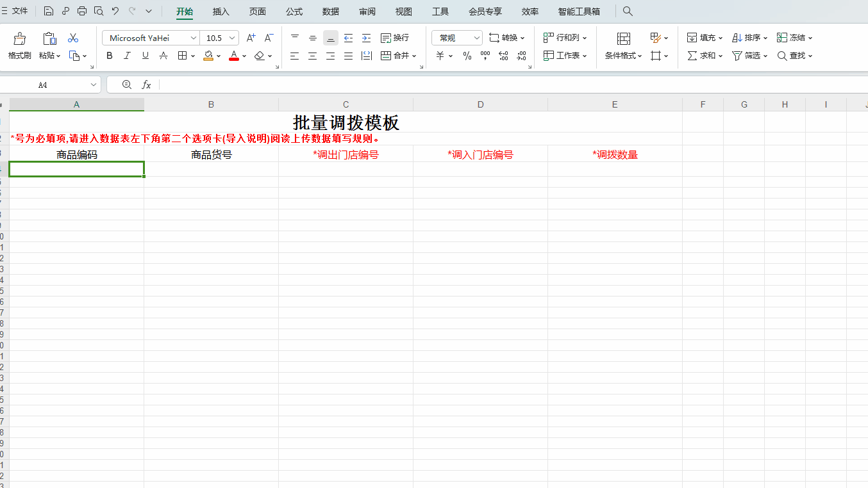Expand the 合并 merge cells dropdown
Image resolution: width=868 pixels, height=488 pixels.
click(414, 56)
